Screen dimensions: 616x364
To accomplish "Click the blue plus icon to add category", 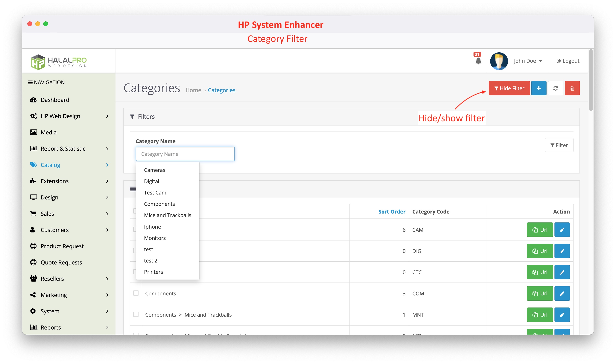I will pos(539,88).
